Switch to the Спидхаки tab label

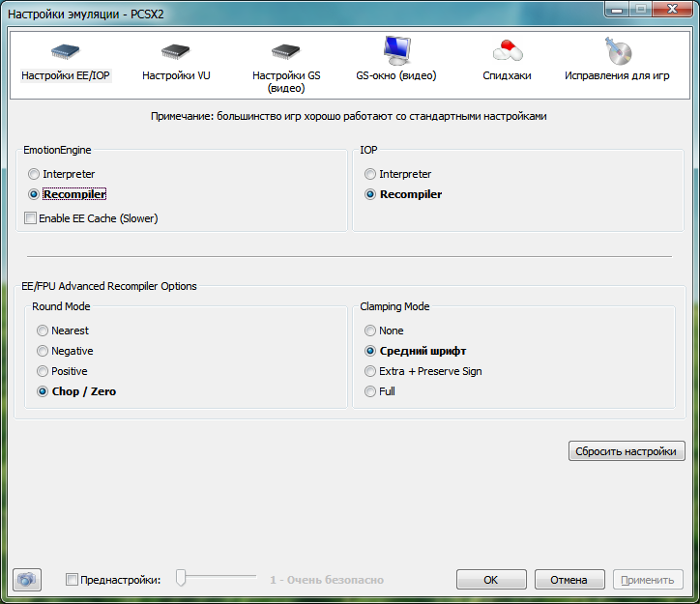[x=507, y=75]
